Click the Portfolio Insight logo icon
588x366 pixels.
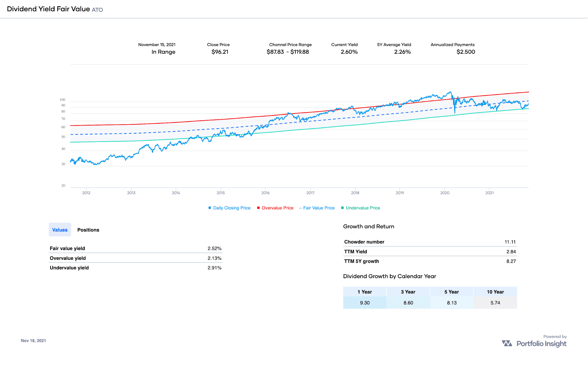click(507, 343)
